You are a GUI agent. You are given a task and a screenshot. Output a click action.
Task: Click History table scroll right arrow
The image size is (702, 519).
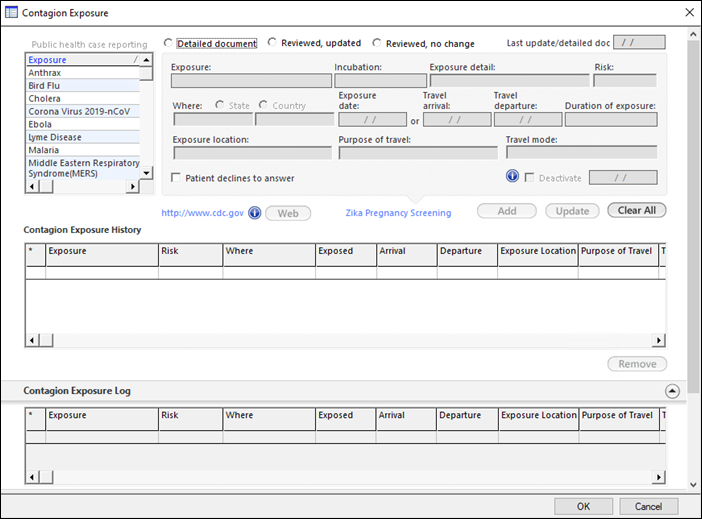coord(658,340)
